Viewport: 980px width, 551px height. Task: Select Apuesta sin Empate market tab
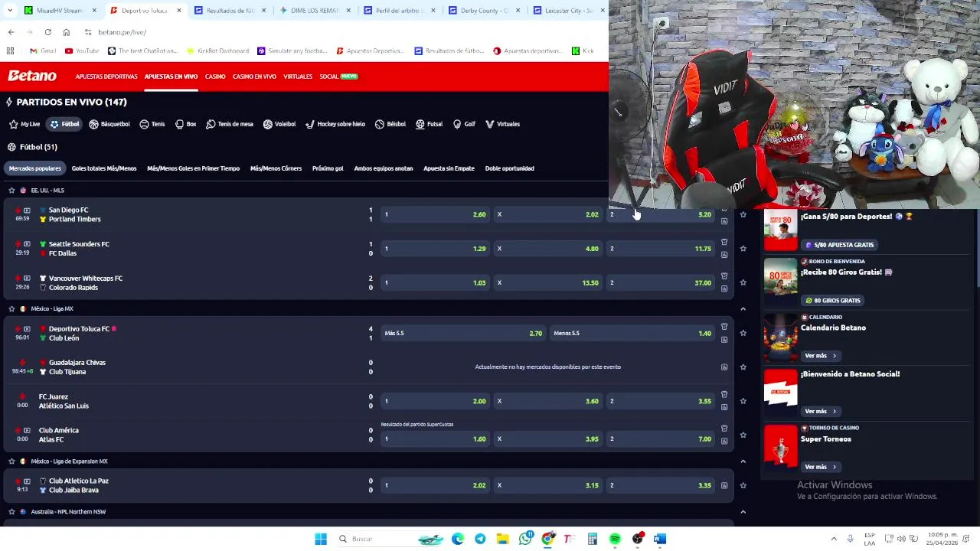pos(449,168)
